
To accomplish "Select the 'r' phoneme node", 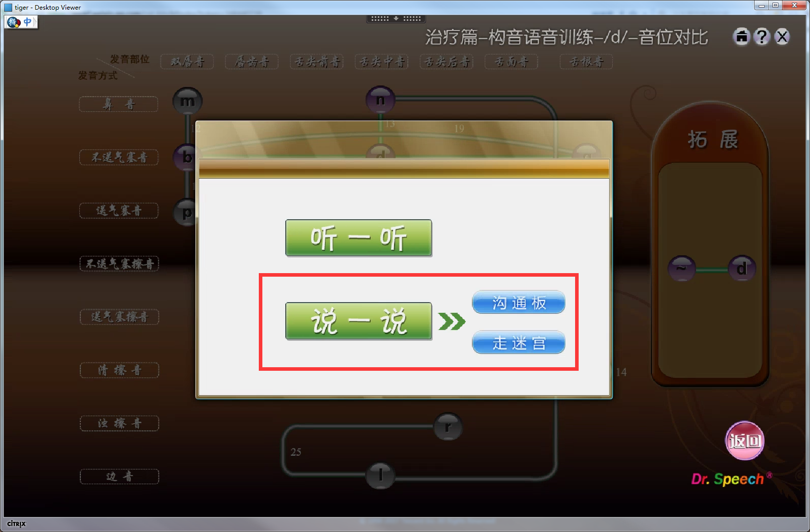I will pyautogui.click(x=448, y=427).
